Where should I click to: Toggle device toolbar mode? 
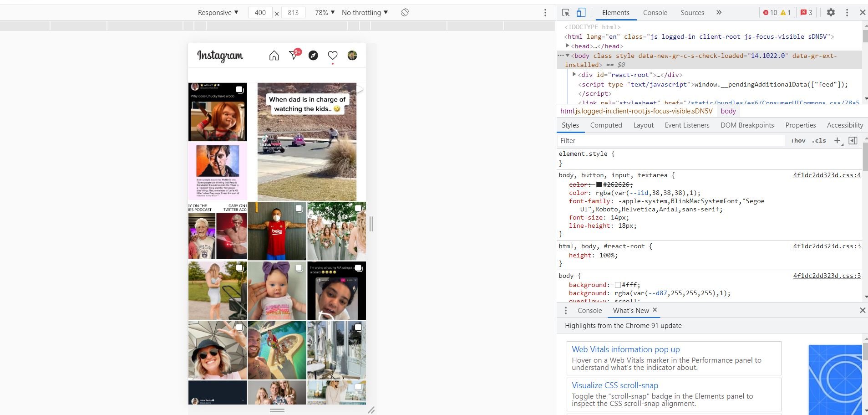pyautogui.click(x=581, y=13)
